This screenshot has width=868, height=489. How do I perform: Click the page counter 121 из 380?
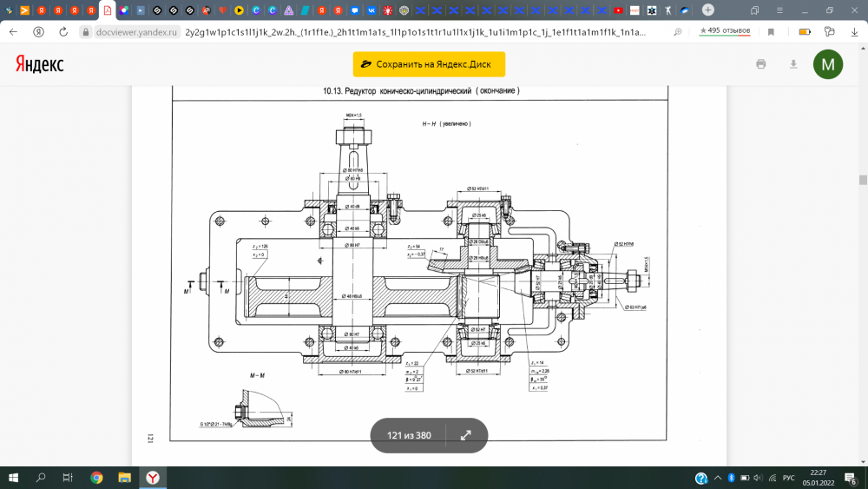pyautogui.click(x=409, y=435)
